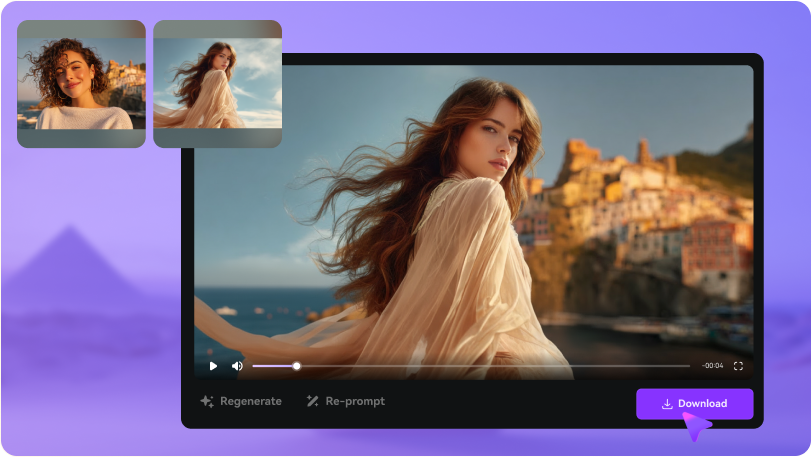Screen dimensions: 812x457
Task: Click the magic wand icon beside Re-prompt
Action: [312, 401]
